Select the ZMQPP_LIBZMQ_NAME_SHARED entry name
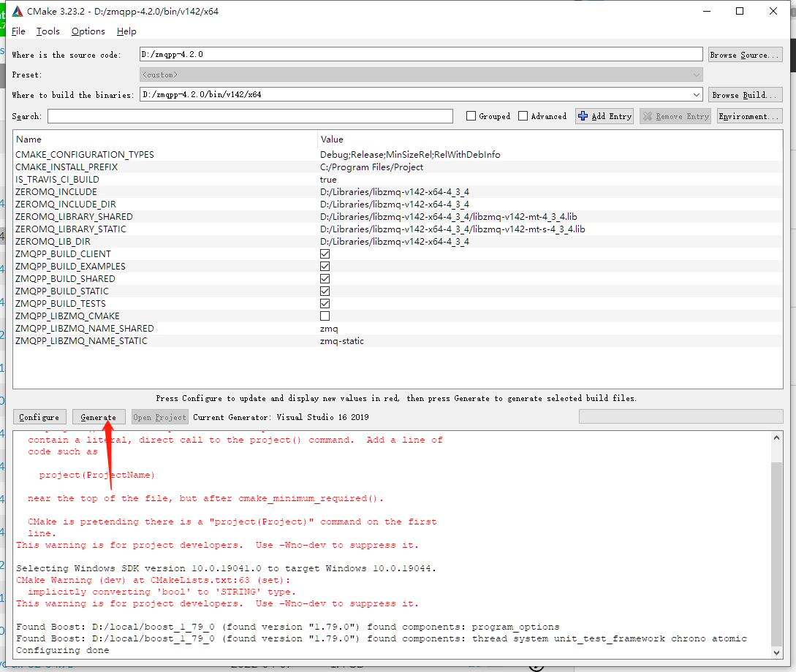 (x=84, y=329)
